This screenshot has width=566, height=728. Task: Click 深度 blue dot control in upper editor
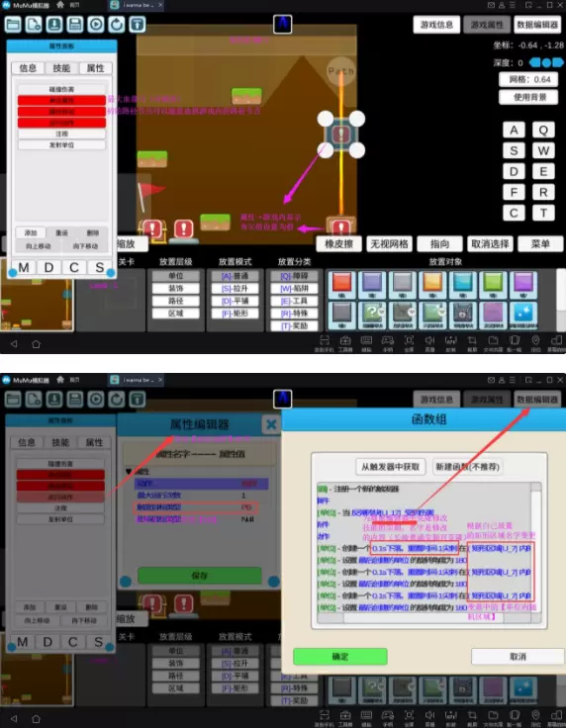click(x=546, y=62)
